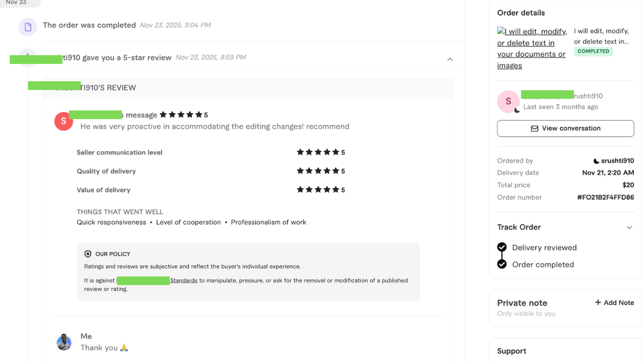This screenshot has width=644, height=362.
Task: Click the Order completed checkmark icon
Action: point(502,264)
